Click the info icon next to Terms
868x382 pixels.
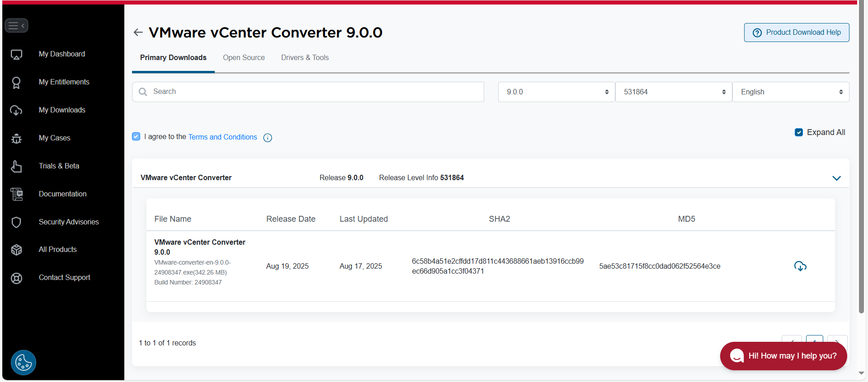pyautogui.click(x=268, y=138)
